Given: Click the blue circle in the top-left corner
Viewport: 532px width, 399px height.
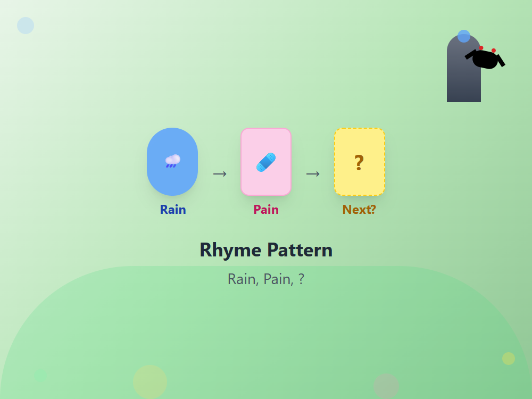Looking at the screenshot, I should point(25,25).
